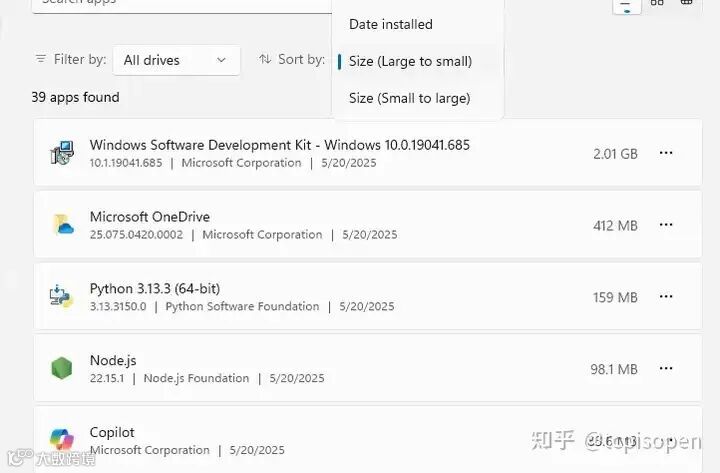Select the Copilot app name

112,432
